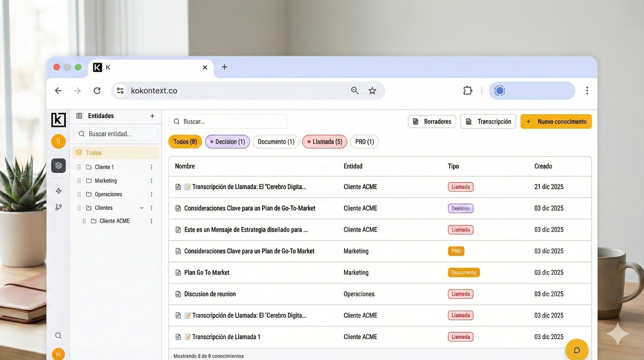Select the Todos (8) filter tab
Screen dimensions: 644x360
(x=185, y=142)
